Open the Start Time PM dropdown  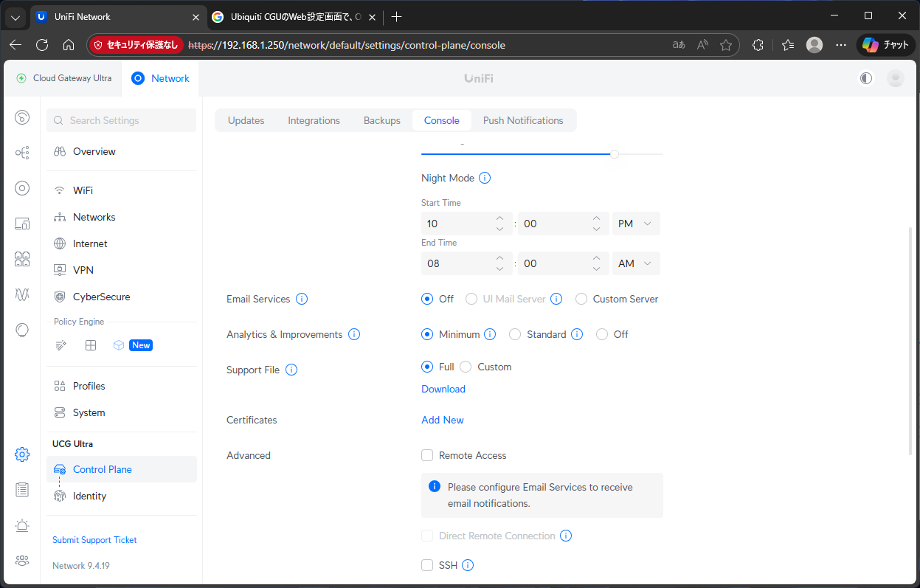pos(636,224)
